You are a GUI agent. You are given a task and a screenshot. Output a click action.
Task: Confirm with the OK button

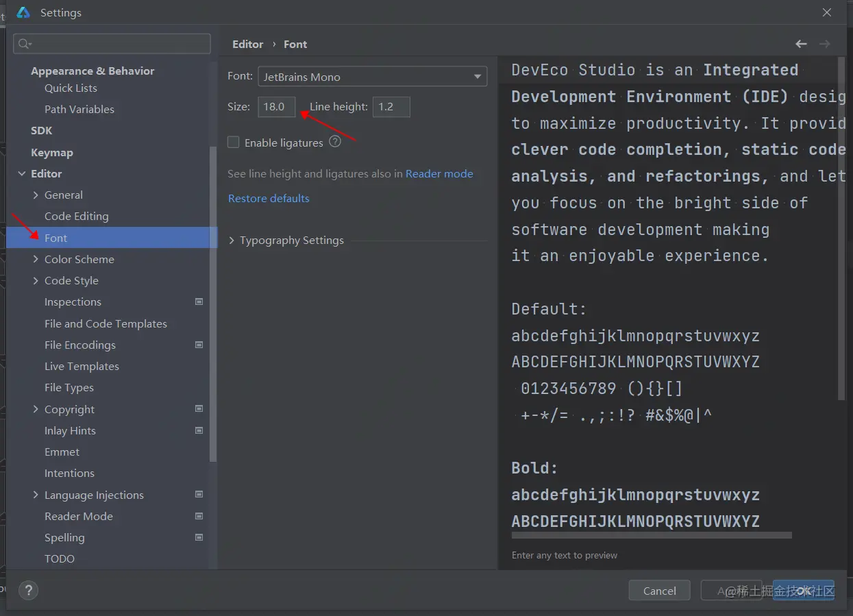click(x=804, y=591)
